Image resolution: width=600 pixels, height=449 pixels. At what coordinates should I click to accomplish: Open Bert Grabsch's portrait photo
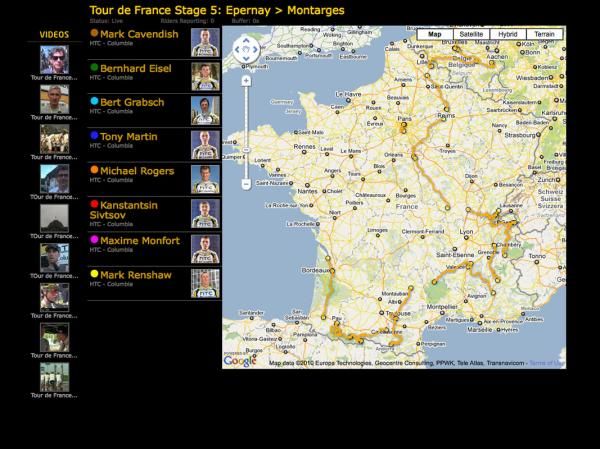point(205,111)
